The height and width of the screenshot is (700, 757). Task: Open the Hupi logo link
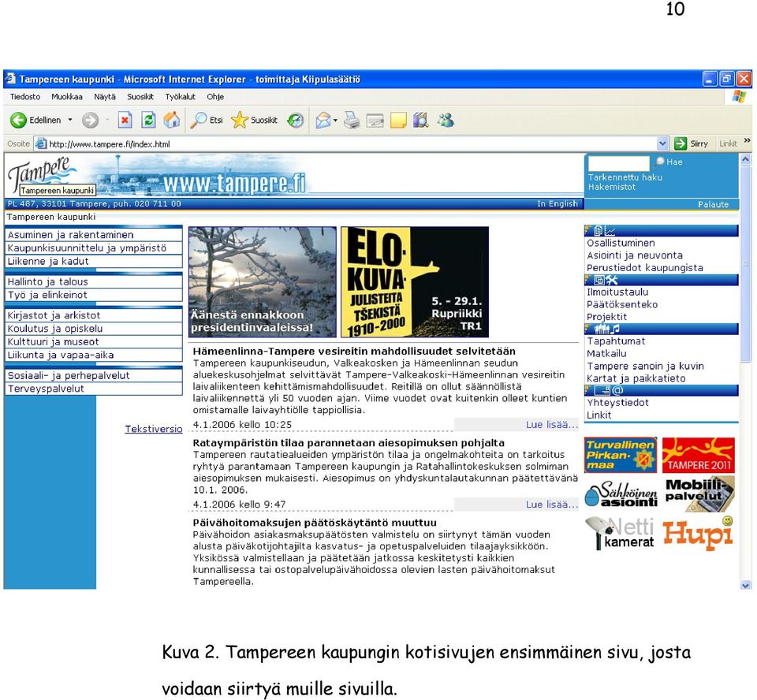click(x=698, y=534)
